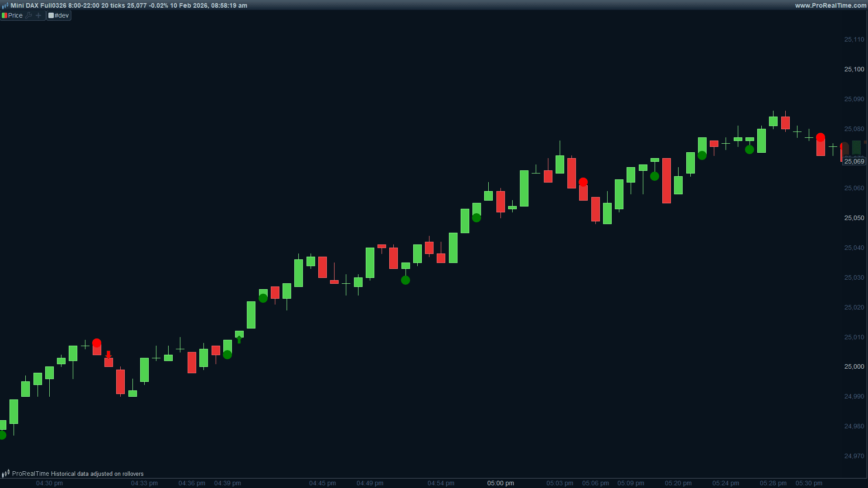This screenshot has width=868, height=488.
Task: Click the isolated green dot near 04:49 pm
Action: point(406,280)
